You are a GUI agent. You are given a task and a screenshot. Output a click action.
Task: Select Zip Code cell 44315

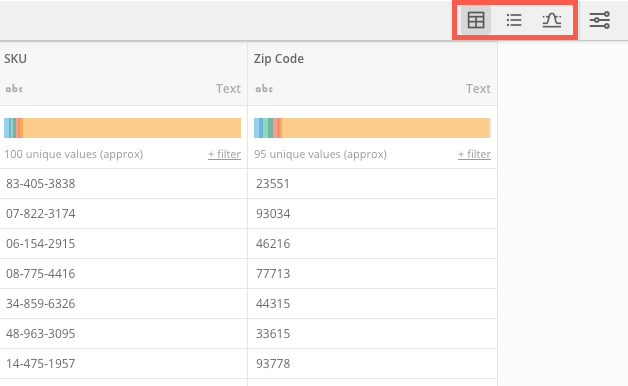372,304
